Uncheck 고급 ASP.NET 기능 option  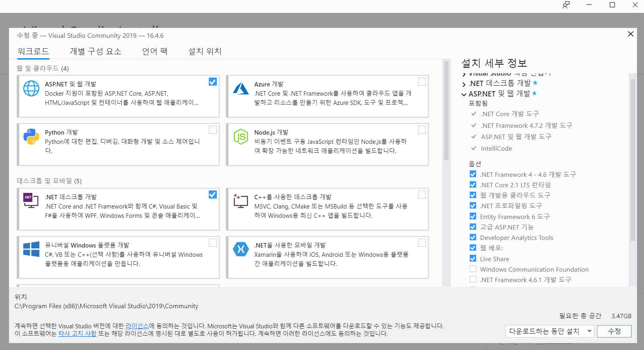(x=473, y=227)
